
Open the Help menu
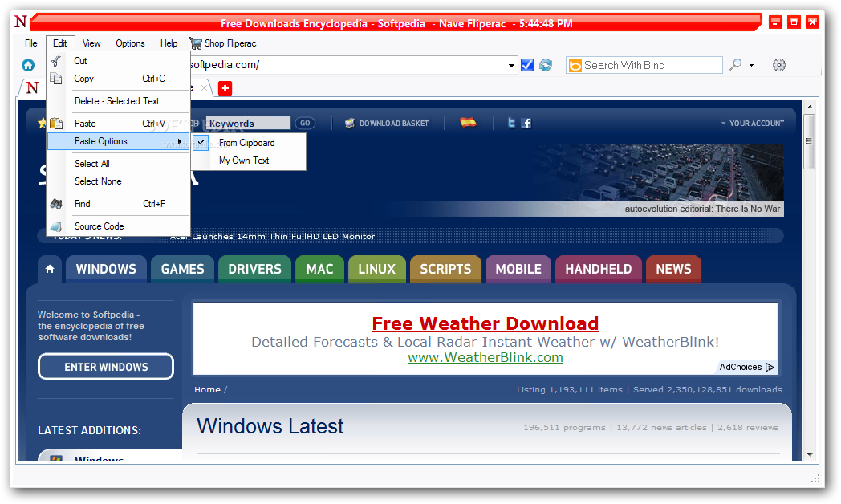[x=169, y=43]
